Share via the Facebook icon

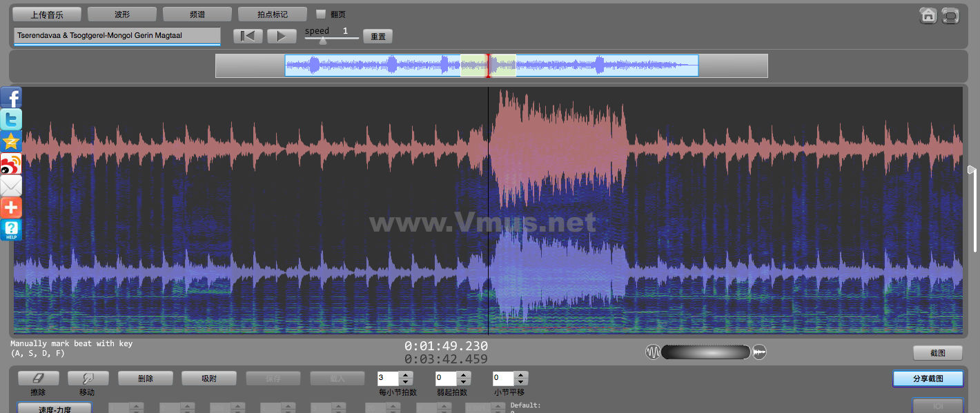(x=11, y=97)
